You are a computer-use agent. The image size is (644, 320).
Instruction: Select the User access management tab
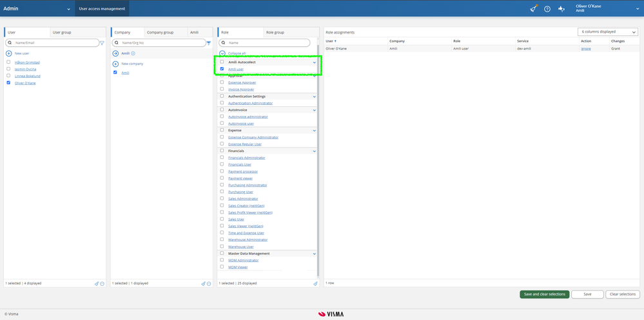(102, 8)
